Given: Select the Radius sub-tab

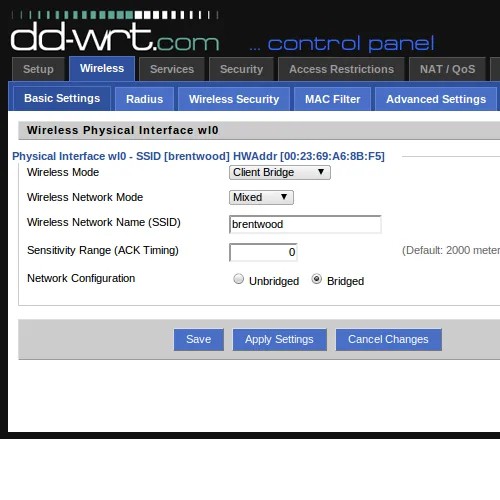Looking at the screenshot, I should click(x=144, y=99).
